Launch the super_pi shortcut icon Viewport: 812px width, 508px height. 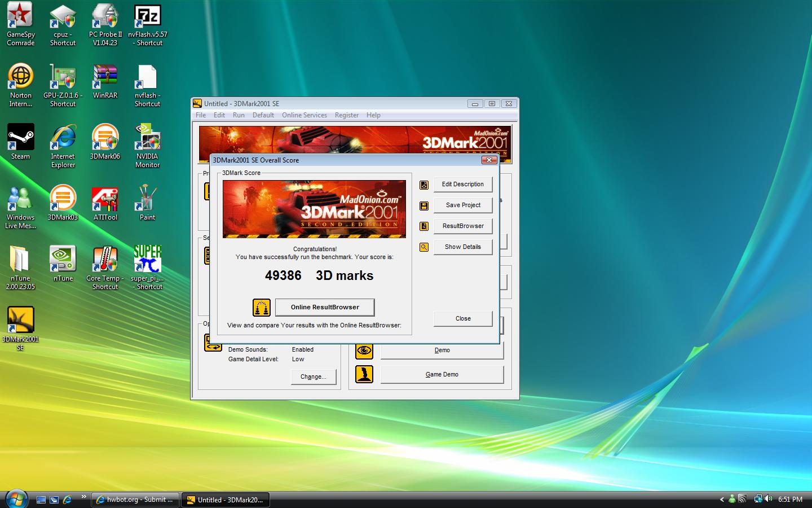[147, 268]
